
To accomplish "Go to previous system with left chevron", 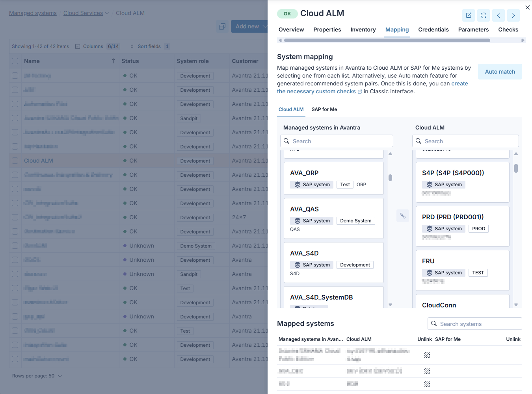I will coord(499,15).
